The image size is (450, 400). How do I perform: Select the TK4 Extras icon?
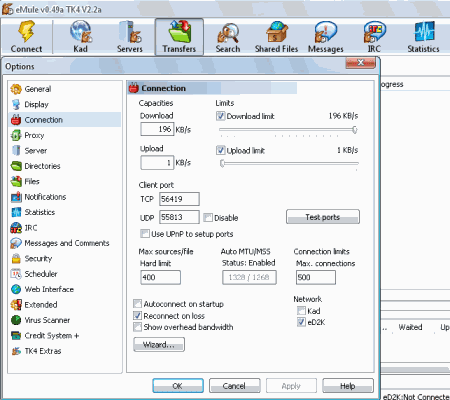16,351
